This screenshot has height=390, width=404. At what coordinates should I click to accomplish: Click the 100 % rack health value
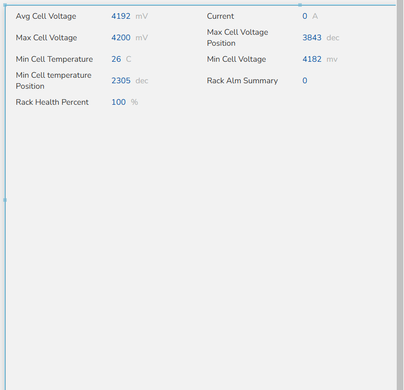click(x=119, y=102)
